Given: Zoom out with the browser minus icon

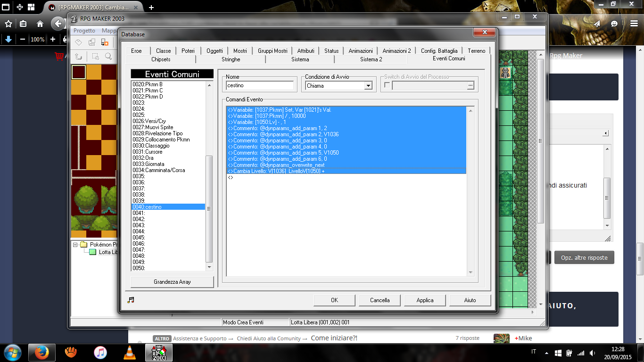Looking at the screenshot, I should coord(23,40).
